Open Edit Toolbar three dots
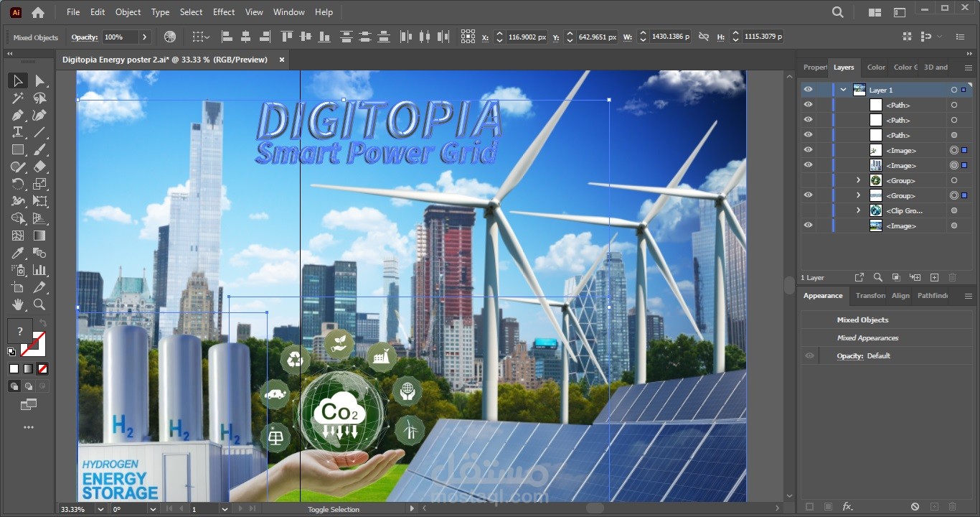 coord(29,427)
